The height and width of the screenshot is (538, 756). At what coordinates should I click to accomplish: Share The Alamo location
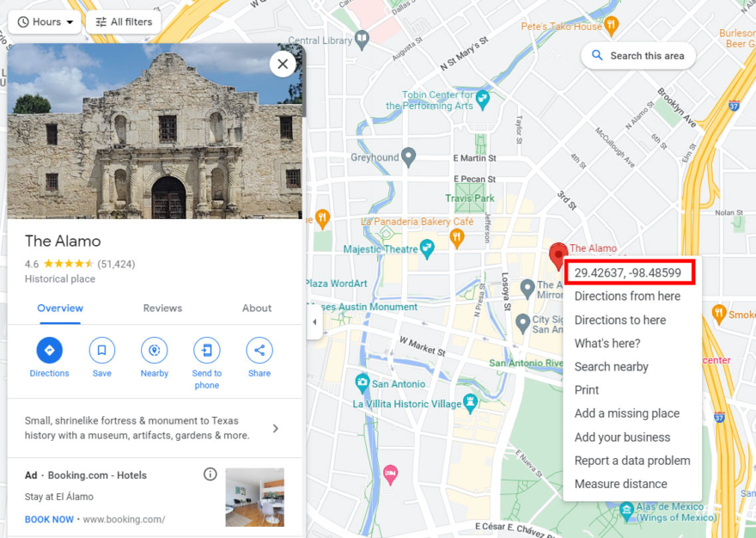[259, 350]
